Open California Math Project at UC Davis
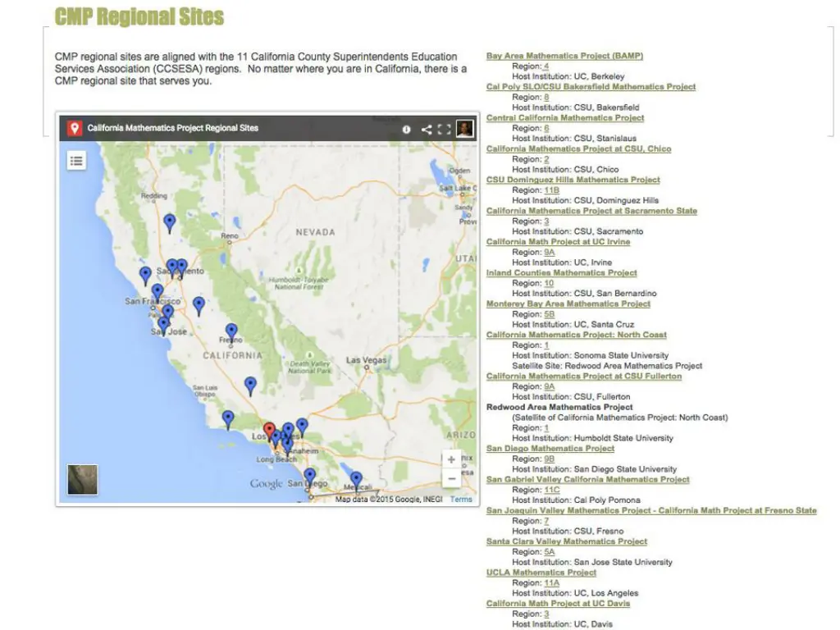Viewport: 840px width, 630px height. [558, 605]
